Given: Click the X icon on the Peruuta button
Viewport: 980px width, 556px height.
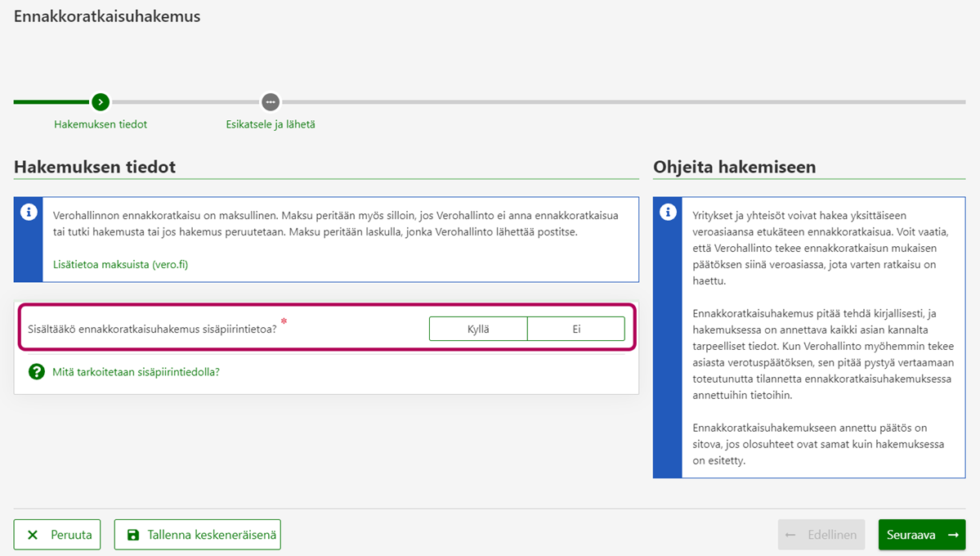Looking at the screenshot, I should point(33,535).
